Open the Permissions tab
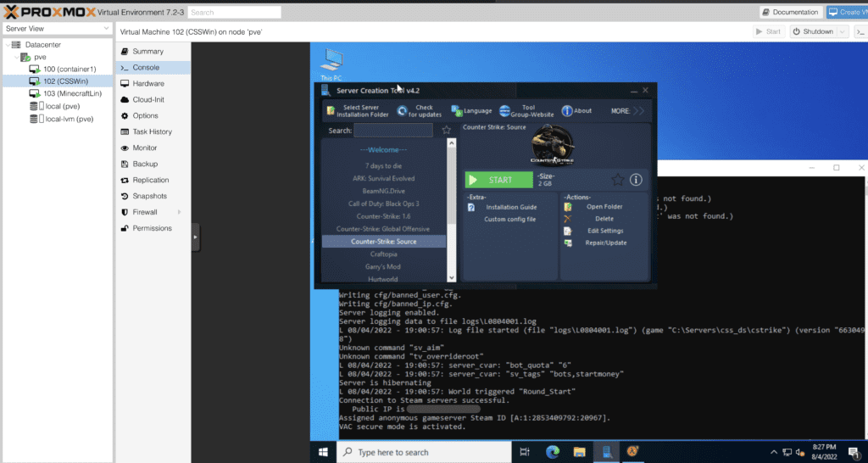 [x=153, y=228]
